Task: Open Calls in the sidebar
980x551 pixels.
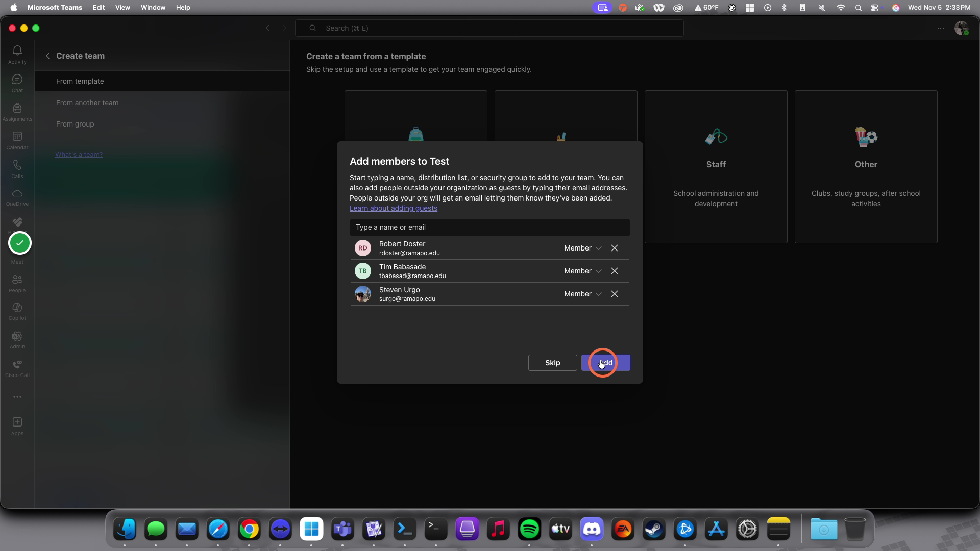Action: [17, 169]
